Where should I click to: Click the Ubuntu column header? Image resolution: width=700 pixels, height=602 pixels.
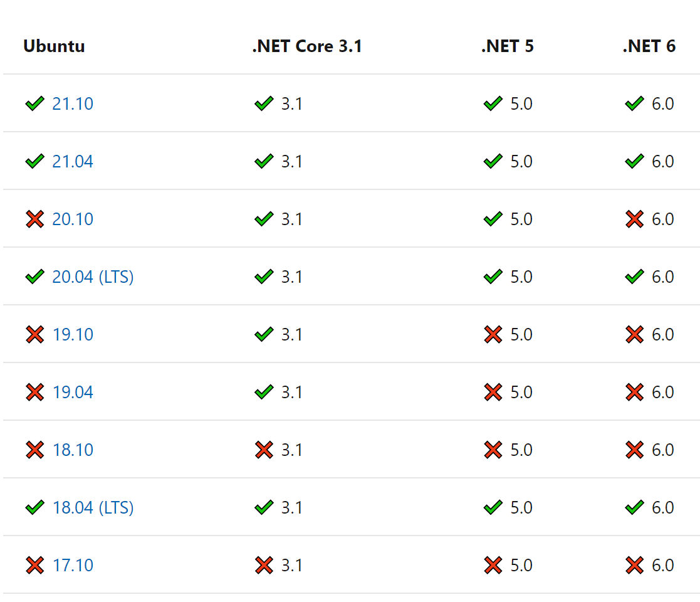tap(54, 46)
